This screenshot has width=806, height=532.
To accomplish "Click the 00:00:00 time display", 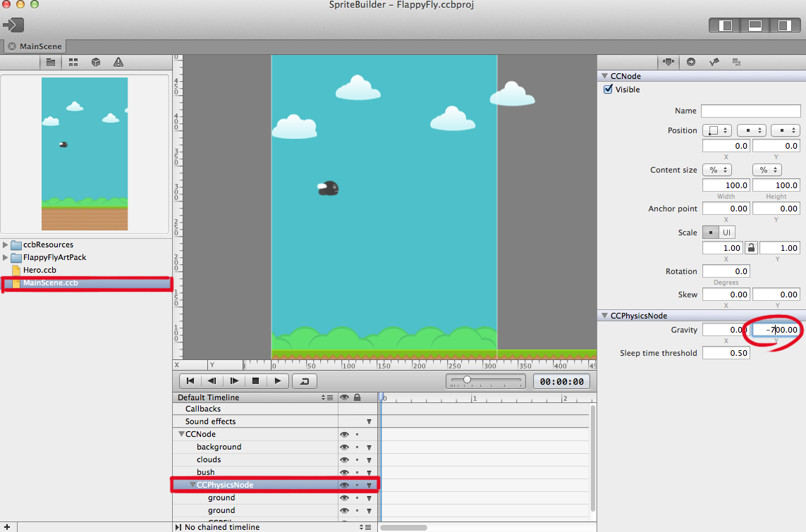I will tap(562, 381).
